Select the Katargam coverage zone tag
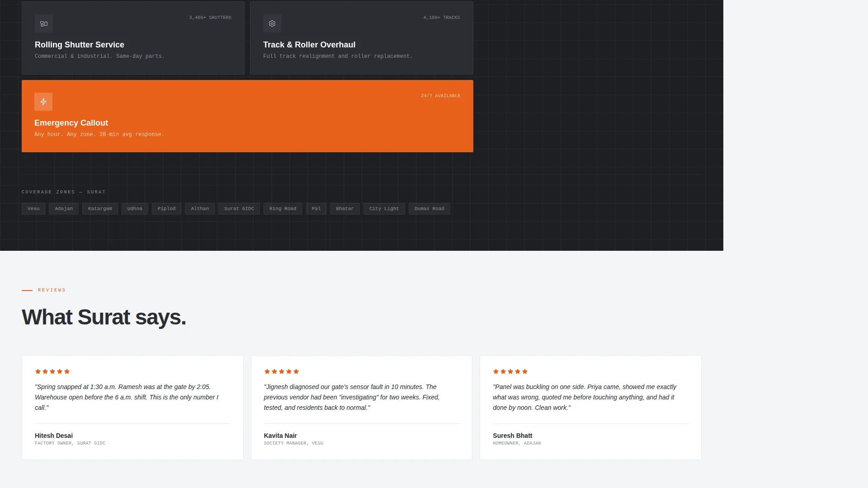Image resolution: width=868 pixels, height=488 pixels. click(x=100, y=209)
